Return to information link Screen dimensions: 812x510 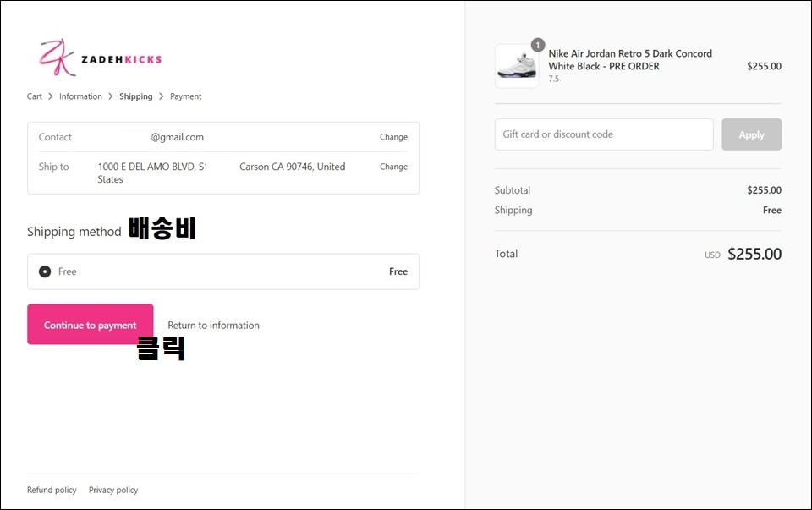(x=213, y=325)
